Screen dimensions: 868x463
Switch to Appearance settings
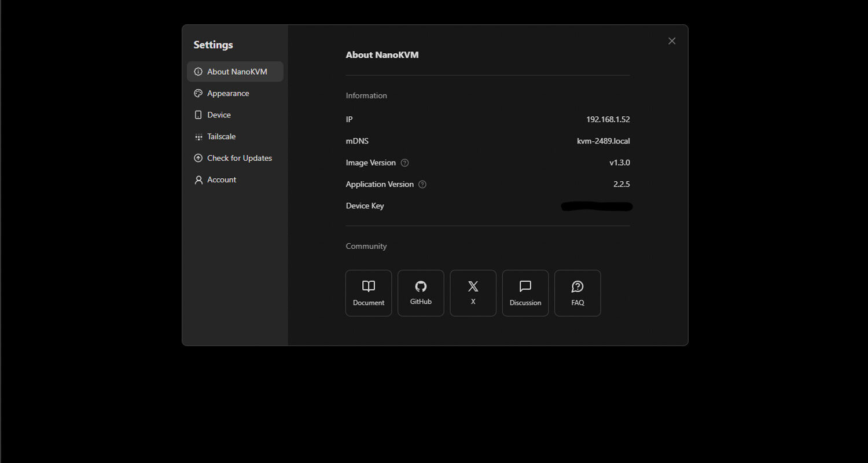pos(235,93)
